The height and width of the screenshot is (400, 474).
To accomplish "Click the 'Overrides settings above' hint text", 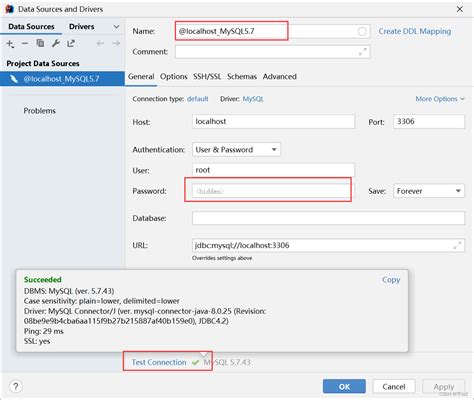I will pyautogui.click(x=222, y=258).
